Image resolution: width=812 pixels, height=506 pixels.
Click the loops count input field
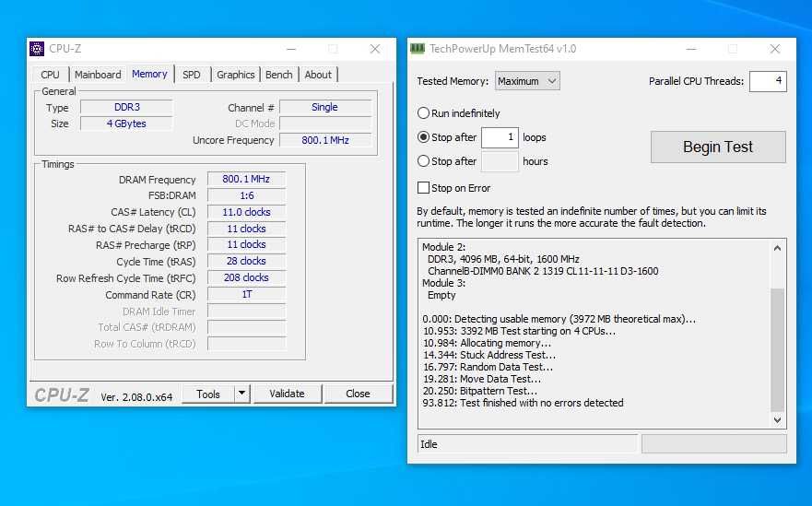point(500,137)
